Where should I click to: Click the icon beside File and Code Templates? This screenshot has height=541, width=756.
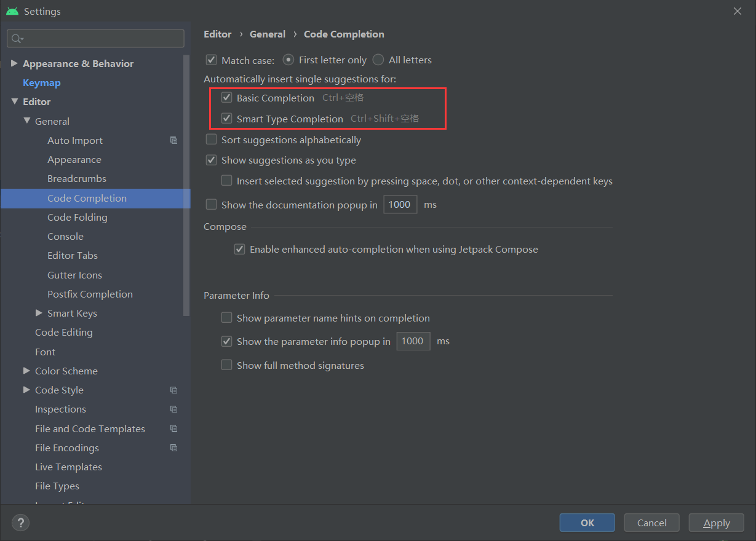click(173, 428)
